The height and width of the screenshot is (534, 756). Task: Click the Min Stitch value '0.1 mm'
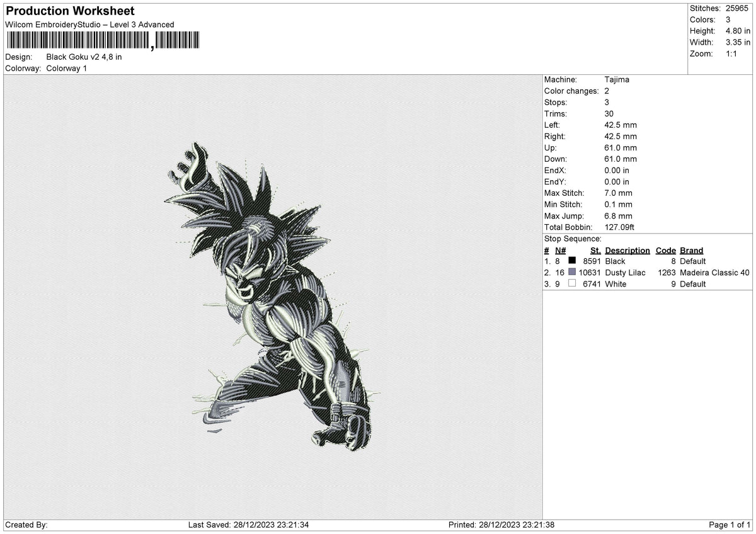click(618, 204)
